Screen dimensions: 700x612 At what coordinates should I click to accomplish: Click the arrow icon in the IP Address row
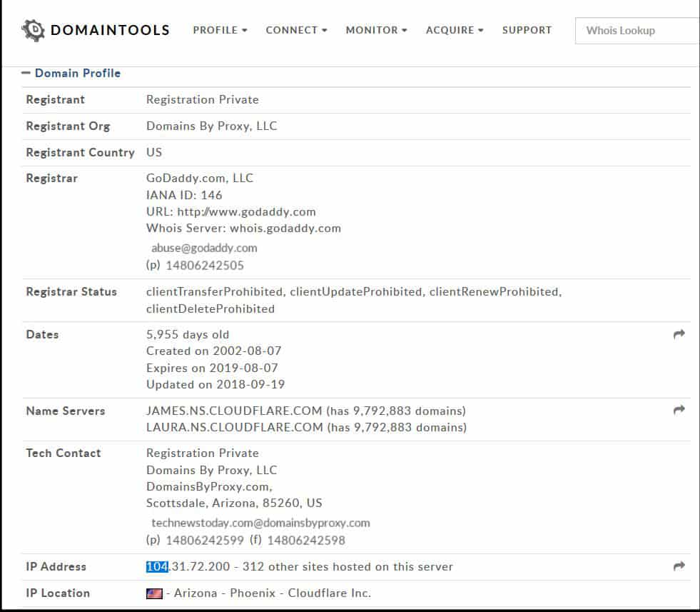click(x=679, y=566)
